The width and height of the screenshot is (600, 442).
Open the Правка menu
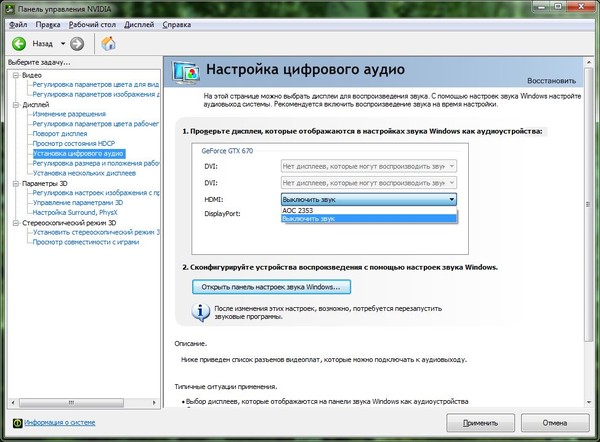[x=48, y=24]
